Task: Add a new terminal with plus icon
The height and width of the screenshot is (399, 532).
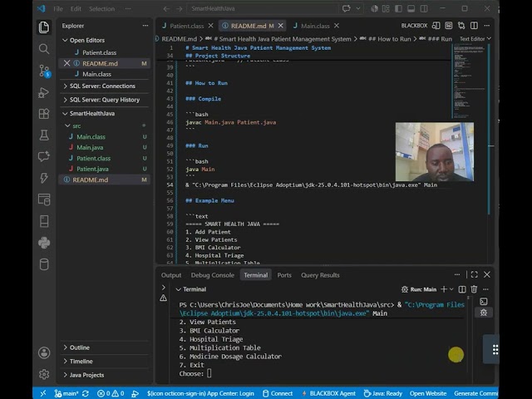Action: pyautogui.click(x=443, y=289)
